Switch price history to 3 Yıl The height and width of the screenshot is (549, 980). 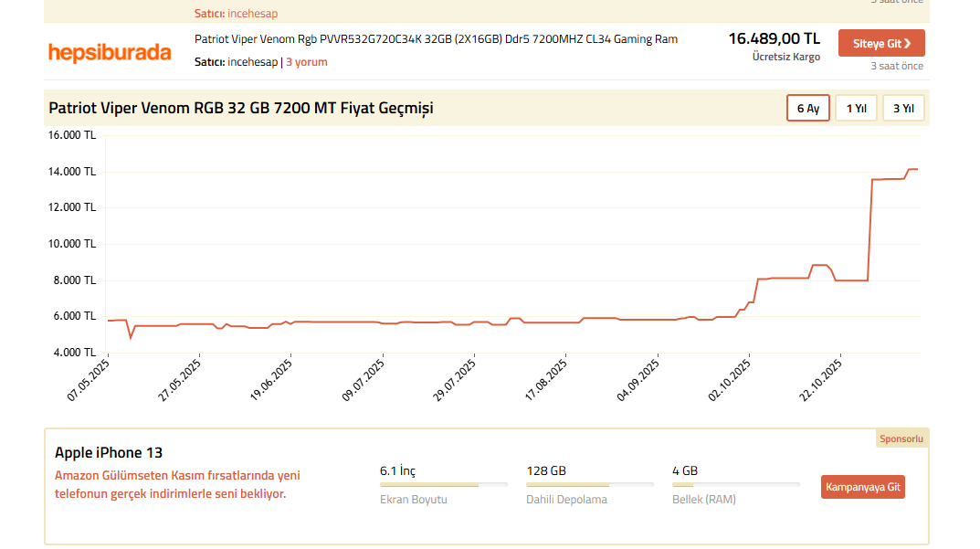(x=903, y=108)
